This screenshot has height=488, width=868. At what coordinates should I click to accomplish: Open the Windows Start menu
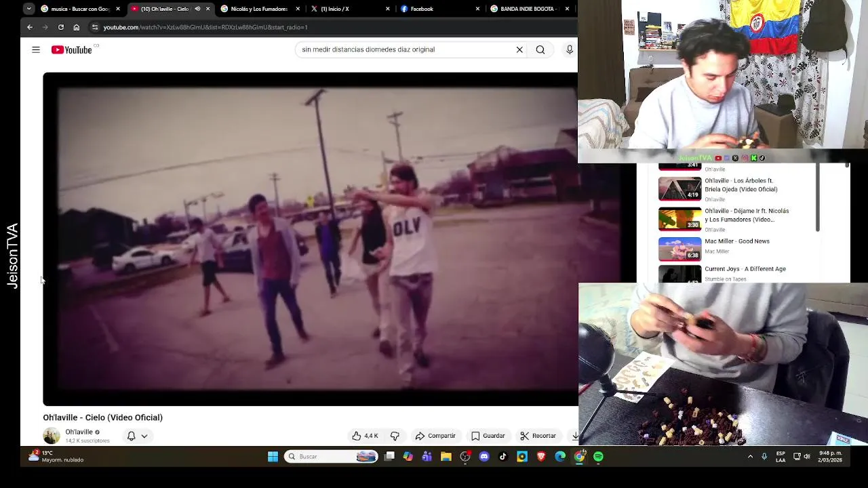click(x=273, y=457)
